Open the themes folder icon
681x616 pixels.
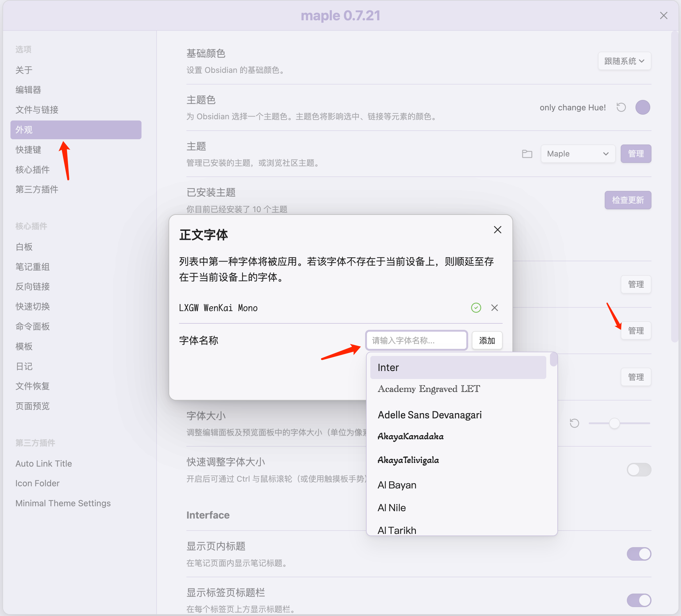point(527,154)
